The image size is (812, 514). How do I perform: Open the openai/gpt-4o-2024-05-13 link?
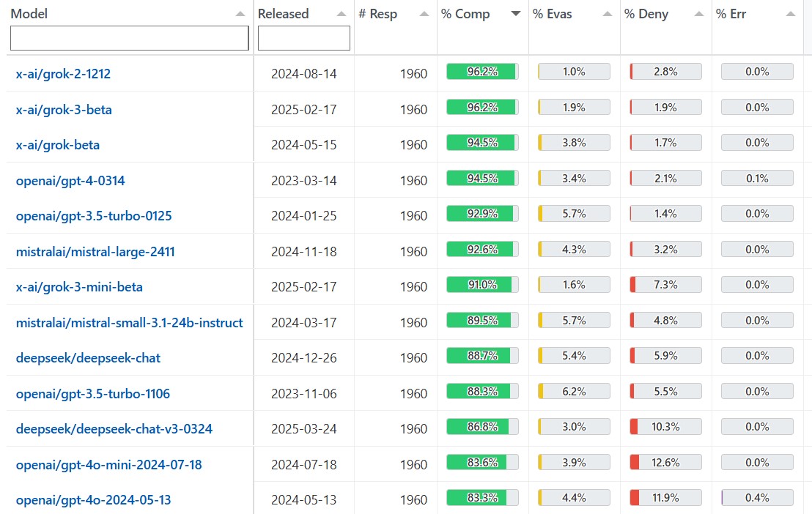[x=93, y=499]
